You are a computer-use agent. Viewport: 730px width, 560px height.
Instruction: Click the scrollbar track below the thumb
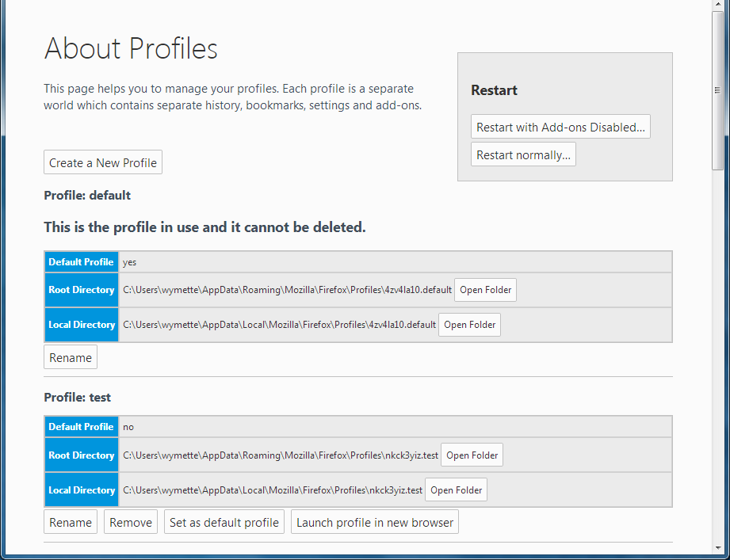coord(718,356)
